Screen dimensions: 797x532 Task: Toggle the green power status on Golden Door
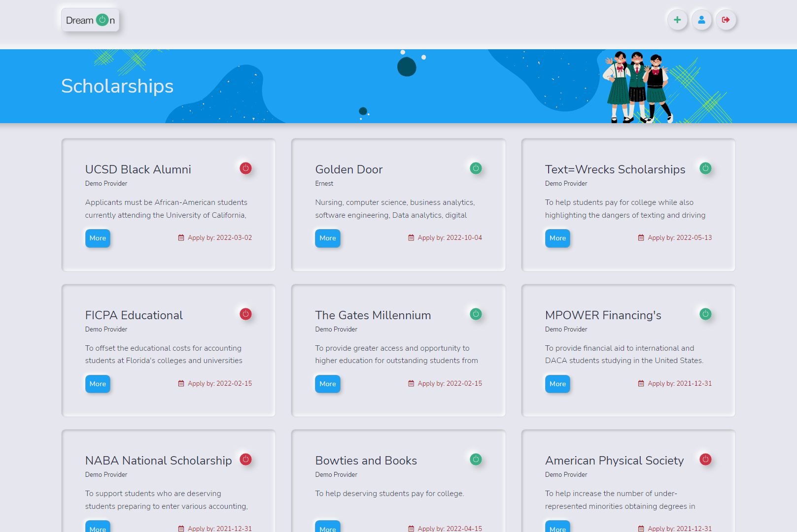click(476, 168)
